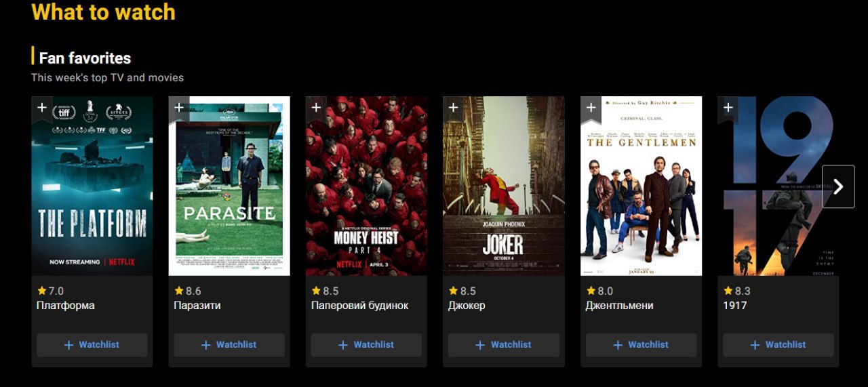Click the plus ribbon on Money Heist poster
Image resolution: width=868 pixels, height=387 pixels.
coord(316,108)
